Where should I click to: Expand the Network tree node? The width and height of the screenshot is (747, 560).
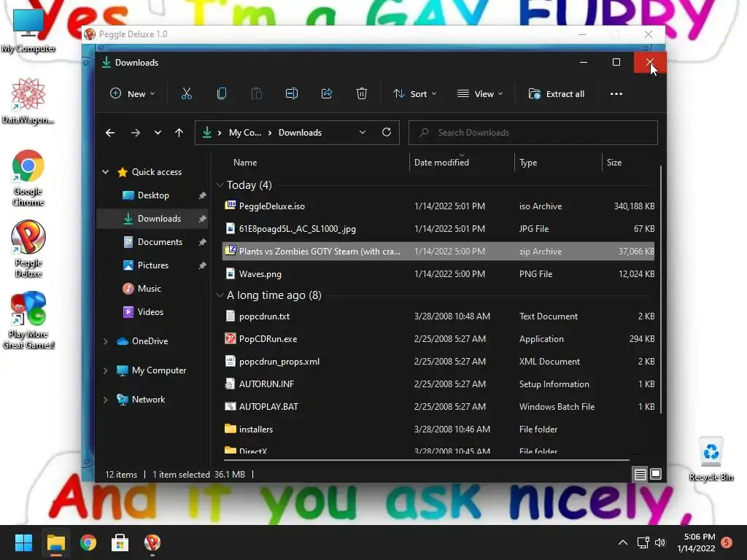click(105, 400)
